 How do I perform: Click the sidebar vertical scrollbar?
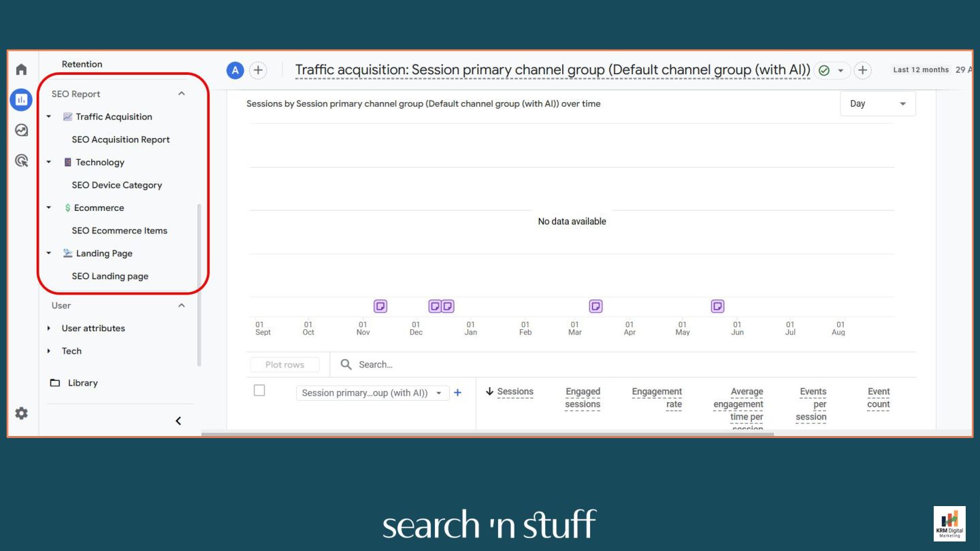coord(199,284)
